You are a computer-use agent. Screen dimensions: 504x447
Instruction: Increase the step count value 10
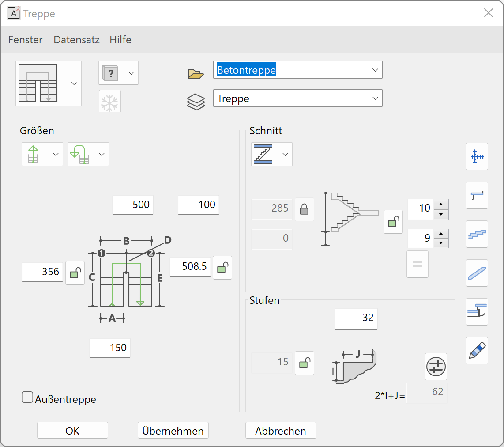(x=441, y=204)
